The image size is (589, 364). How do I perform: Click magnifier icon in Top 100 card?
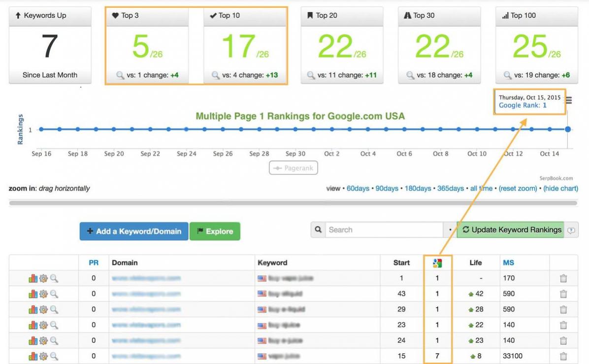click(x=507, y=75)
